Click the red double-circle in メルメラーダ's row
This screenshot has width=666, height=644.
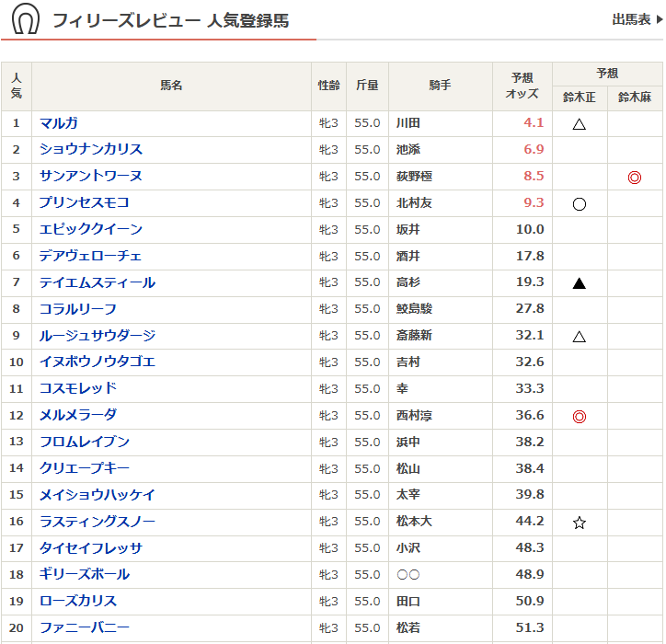coord(580,417)
